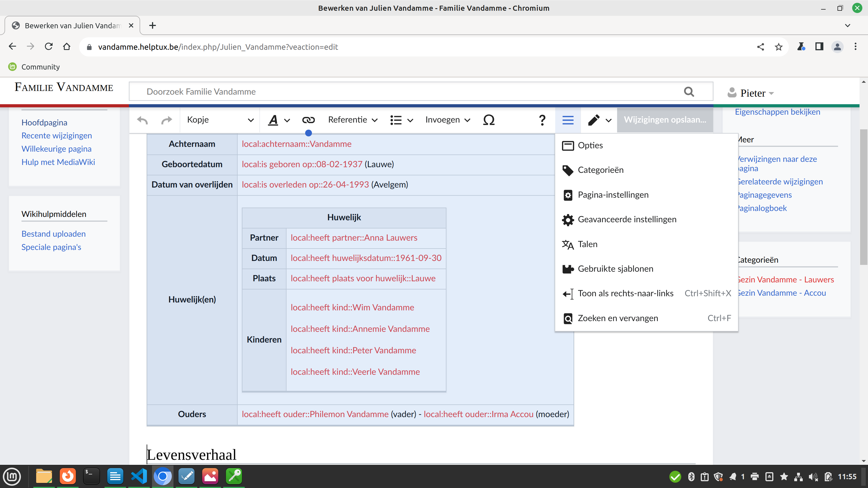Bookmark this page with star icon

click(x=778, y=47)
